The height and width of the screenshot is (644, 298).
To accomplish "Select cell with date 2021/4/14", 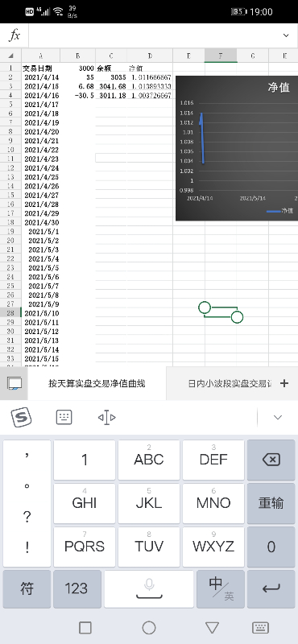I will [x=41, y=76].
